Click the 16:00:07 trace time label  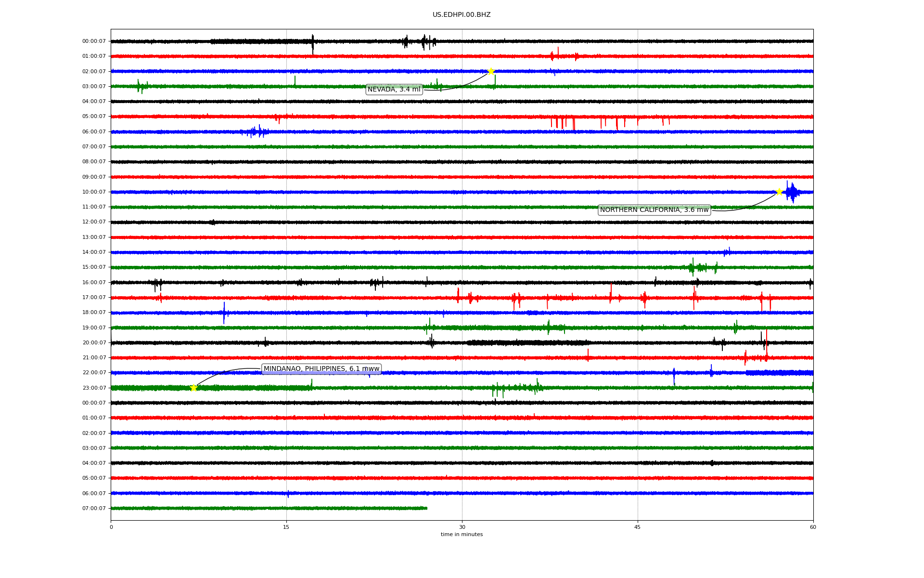tap(94, 282)
